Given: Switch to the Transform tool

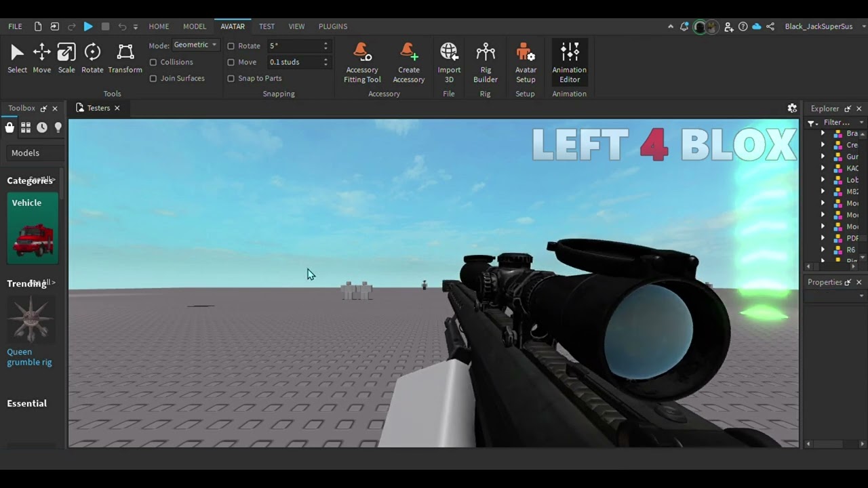Looking at the screenshot, I should [x=125, y=58].
